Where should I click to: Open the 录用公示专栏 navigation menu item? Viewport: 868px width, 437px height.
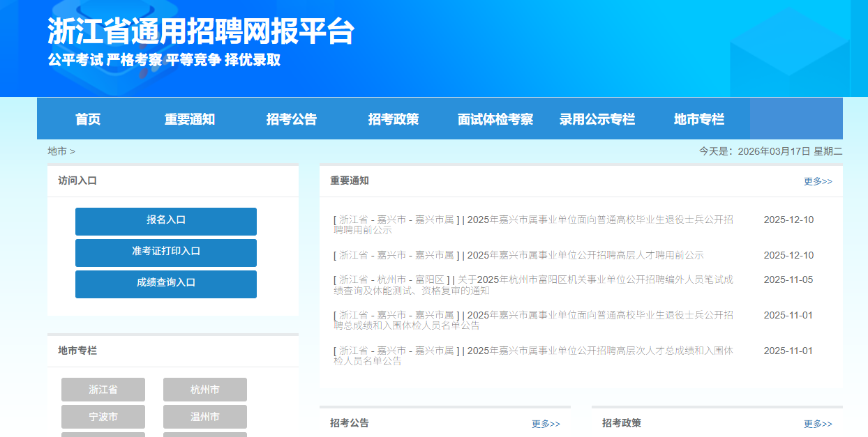pos(597,118)
